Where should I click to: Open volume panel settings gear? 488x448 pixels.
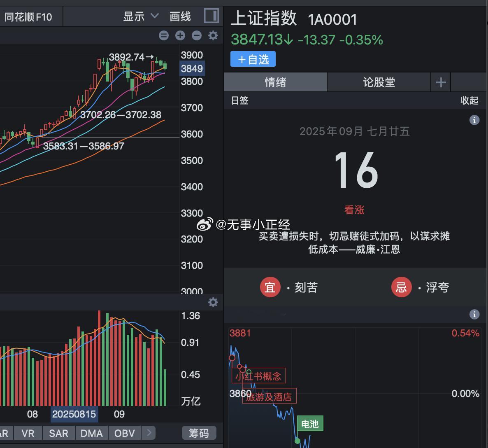213,302
